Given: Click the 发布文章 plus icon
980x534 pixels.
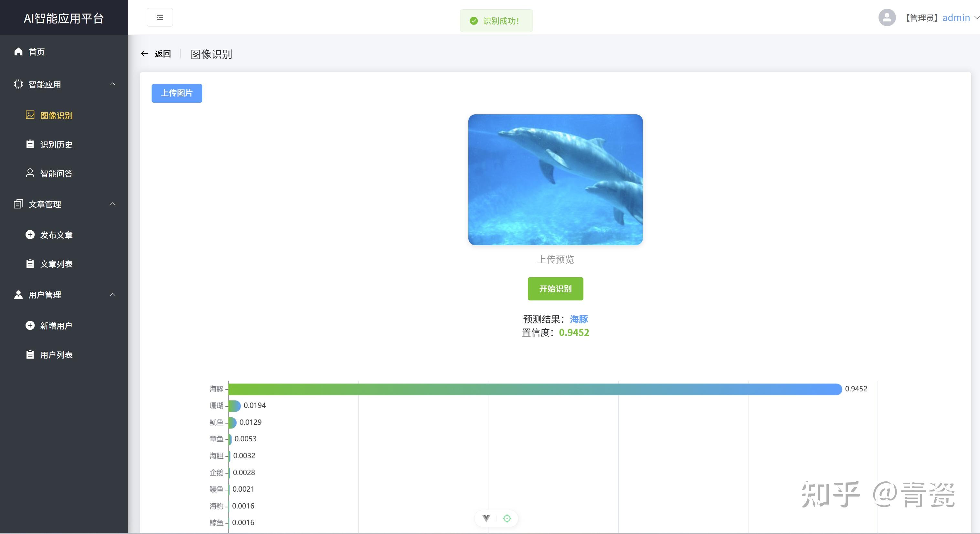Looking at the screenshot, I should [30, 235].
